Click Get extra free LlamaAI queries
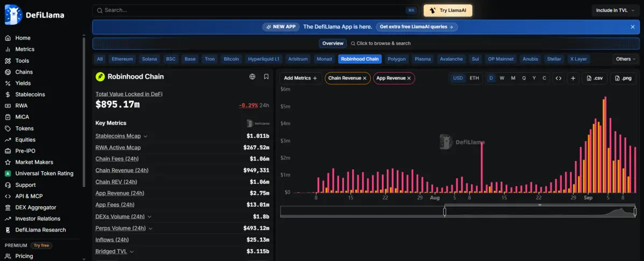 417,27
